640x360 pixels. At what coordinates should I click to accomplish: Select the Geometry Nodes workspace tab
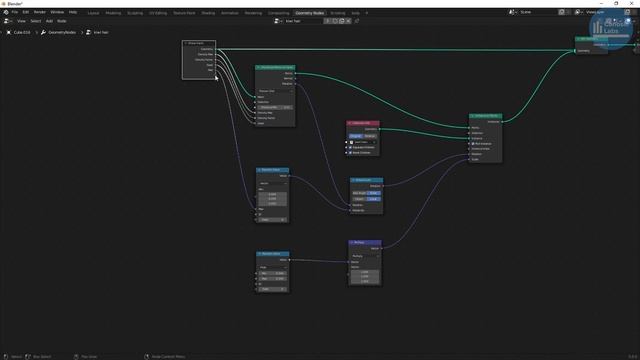(x=309, y=13)
